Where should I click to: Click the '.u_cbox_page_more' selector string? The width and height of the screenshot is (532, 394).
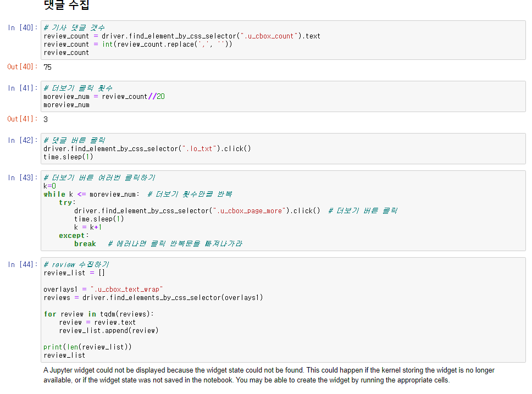249,211
